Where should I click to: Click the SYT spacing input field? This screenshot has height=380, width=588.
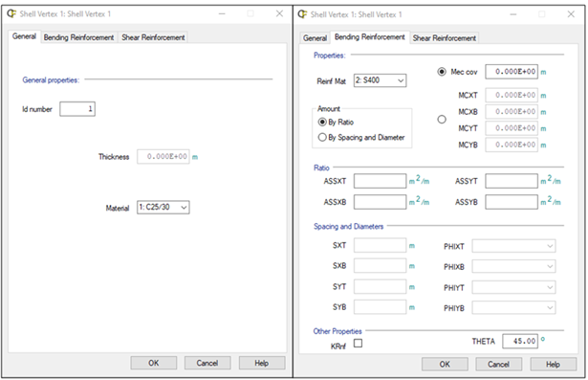point(380,286)
